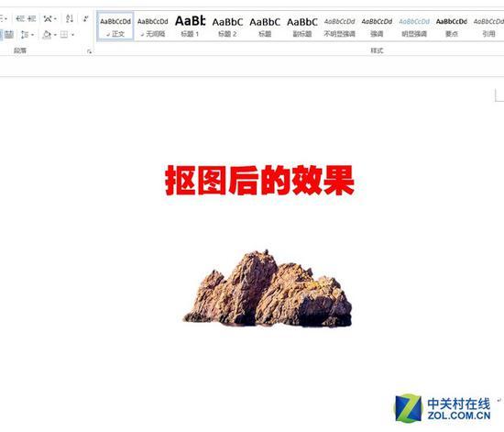This screenshot has height=432, width=504.
Task: Apply the 明显强调 (Intense Emphasis) style
Action: [x=414, y=27]
